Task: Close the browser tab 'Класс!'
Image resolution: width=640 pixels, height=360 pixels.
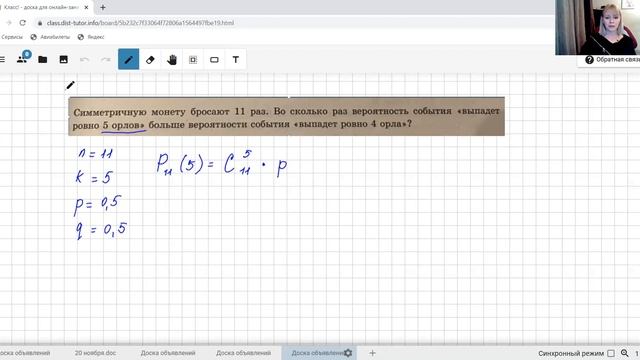Action: pos(86,7)
